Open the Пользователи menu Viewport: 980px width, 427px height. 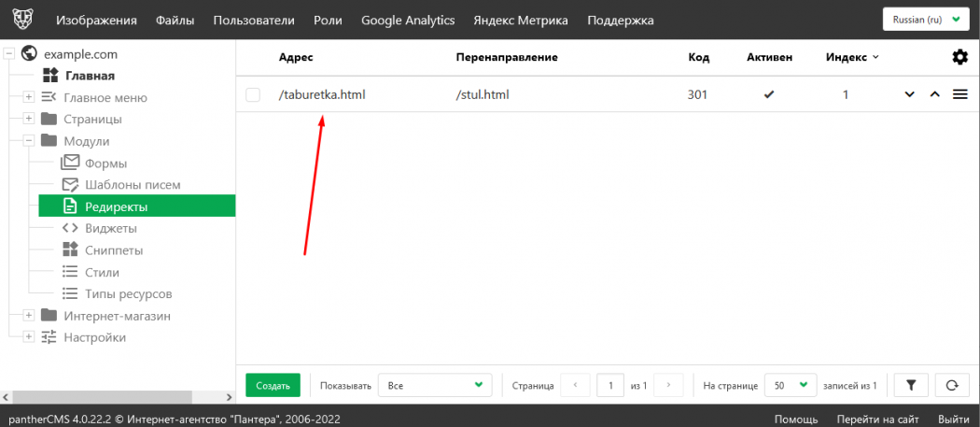[254, 20]
